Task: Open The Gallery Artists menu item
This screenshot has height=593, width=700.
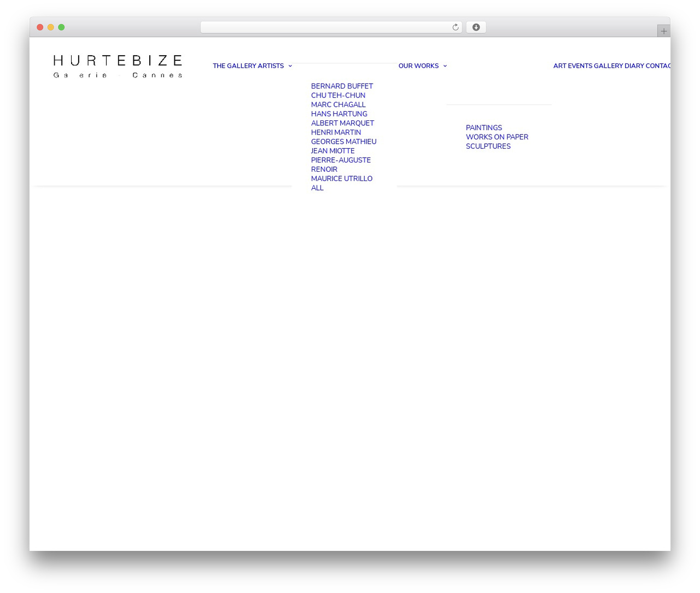Action: click(x=248, y=66)
